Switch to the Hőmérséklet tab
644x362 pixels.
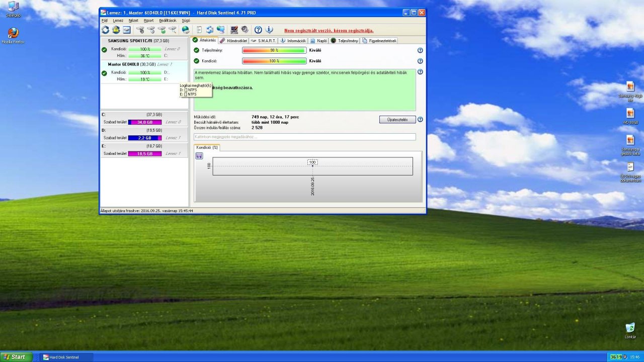point(233,41)
